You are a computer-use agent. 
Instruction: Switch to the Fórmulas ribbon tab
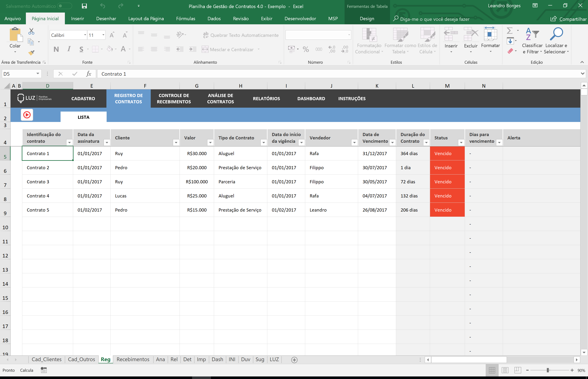(x=185, y=19)
